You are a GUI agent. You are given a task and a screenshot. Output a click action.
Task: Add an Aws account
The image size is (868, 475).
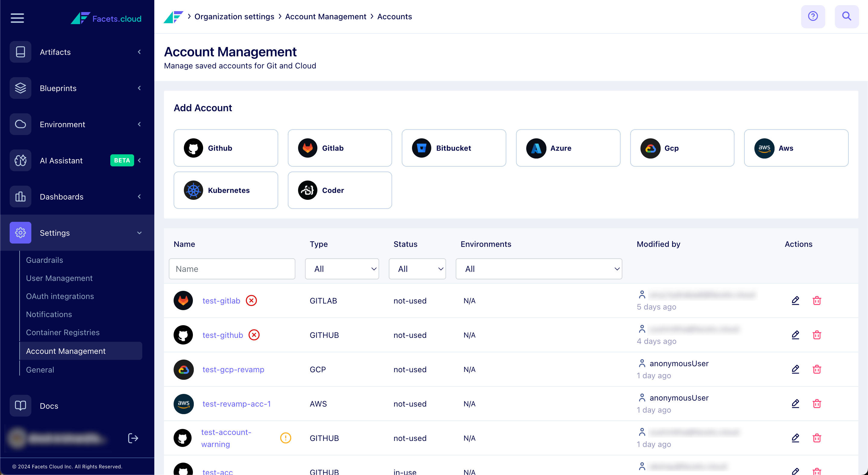[796, 148]
